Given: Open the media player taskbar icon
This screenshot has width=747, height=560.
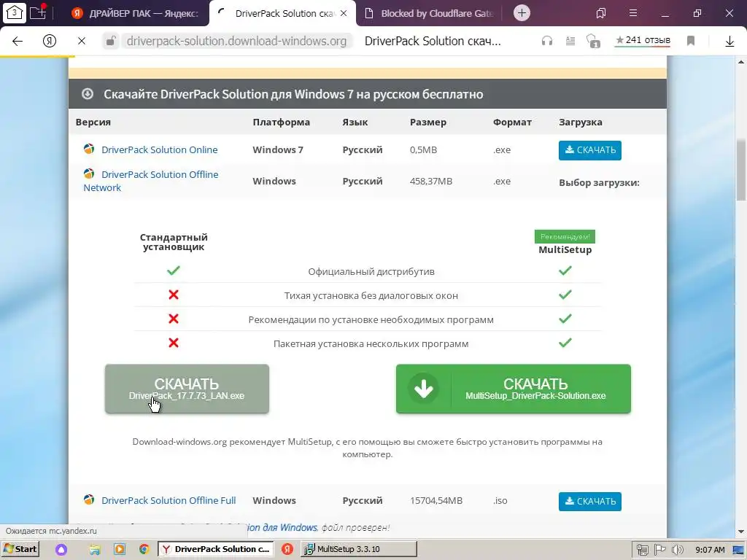Looking at the screenshot, I should [x=120, y=550].
